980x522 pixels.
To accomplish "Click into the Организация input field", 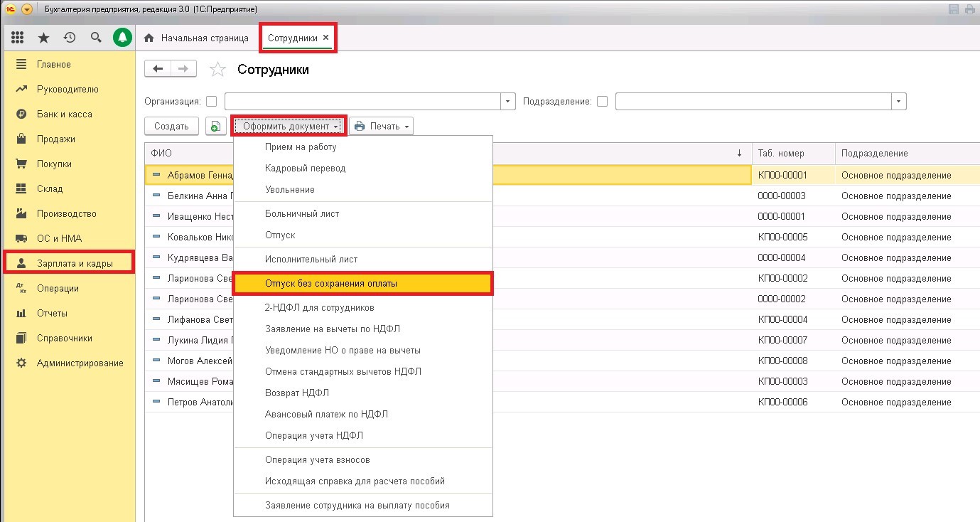I will pyautogui.click(x=362, y=102).
